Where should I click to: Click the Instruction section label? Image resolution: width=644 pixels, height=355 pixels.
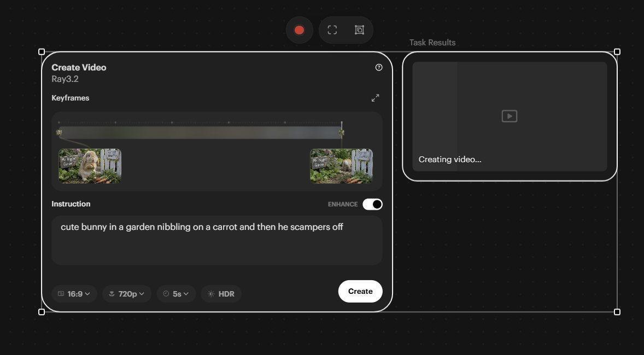pyautogui.click(x=71, y=204)
